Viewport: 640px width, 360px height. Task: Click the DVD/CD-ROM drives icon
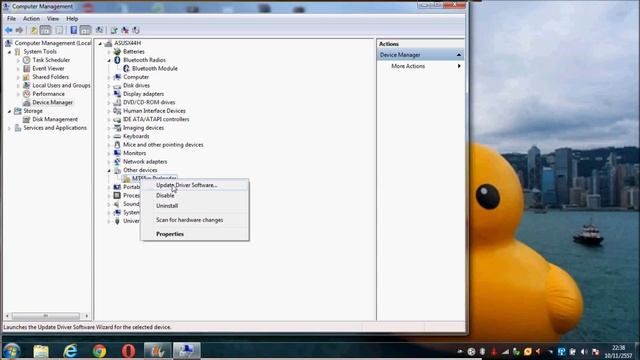coord(117,102)
